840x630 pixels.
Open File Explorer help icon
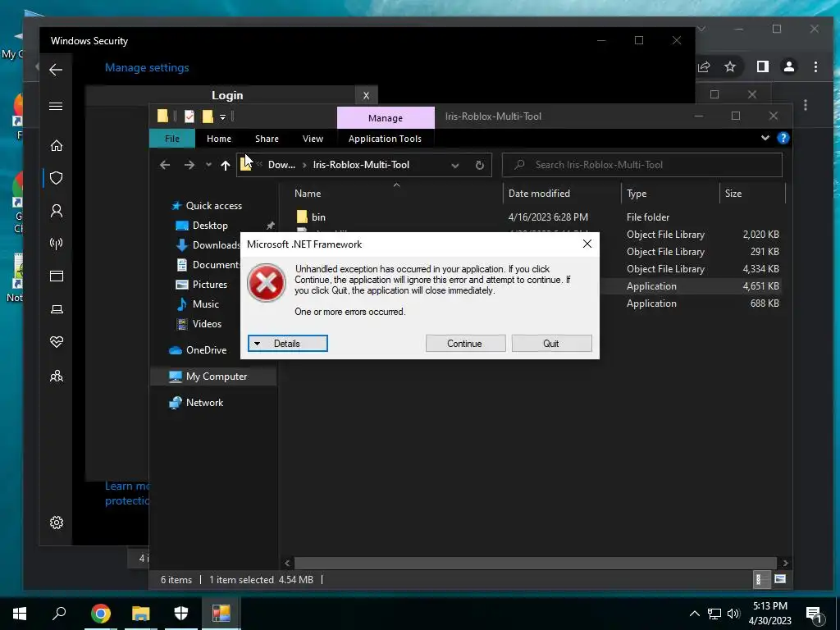(783, 138)
